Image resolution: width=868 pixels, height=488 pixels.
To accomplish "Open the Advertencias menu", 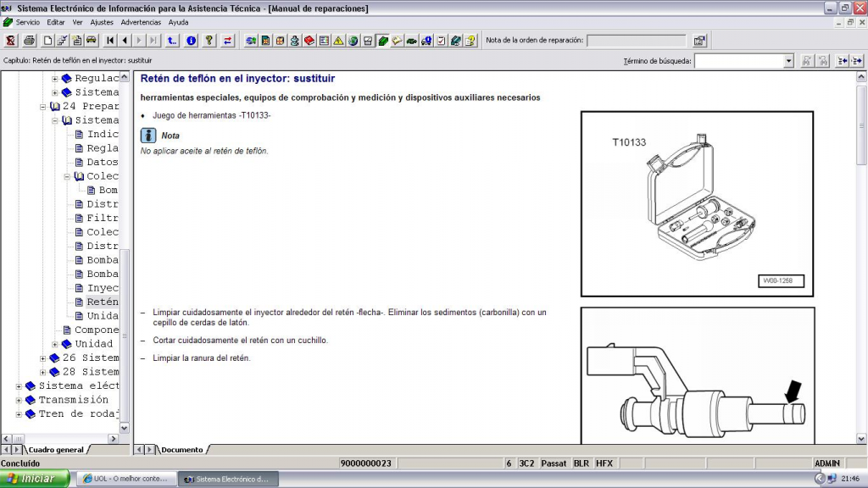I will [x=141, y=22].
